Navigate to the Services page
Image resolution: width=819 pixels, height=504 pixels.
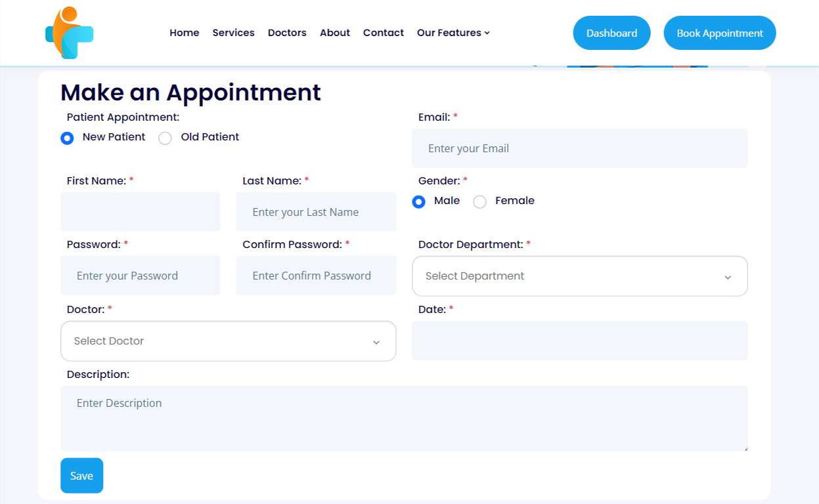pos(233,32)
